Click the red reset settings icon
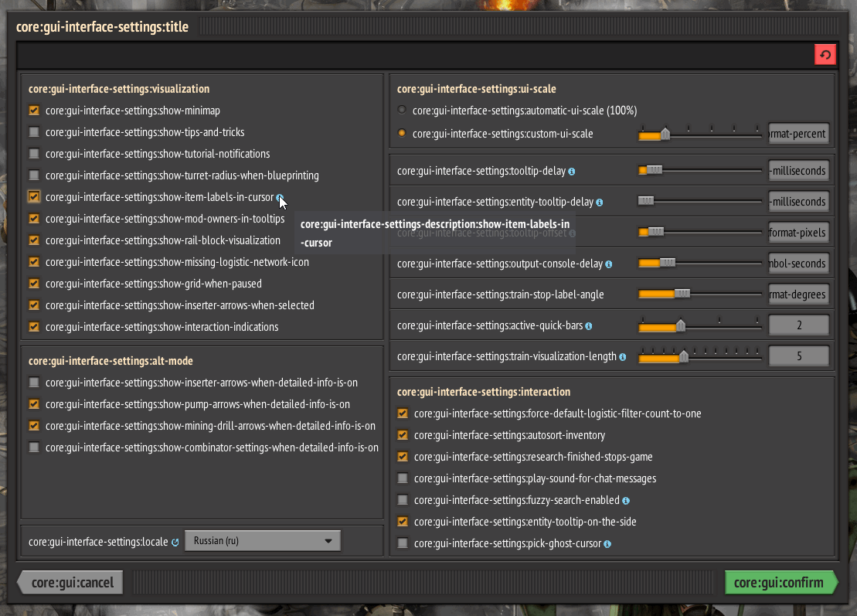The image size is (857, 616). tap(825, 55)
